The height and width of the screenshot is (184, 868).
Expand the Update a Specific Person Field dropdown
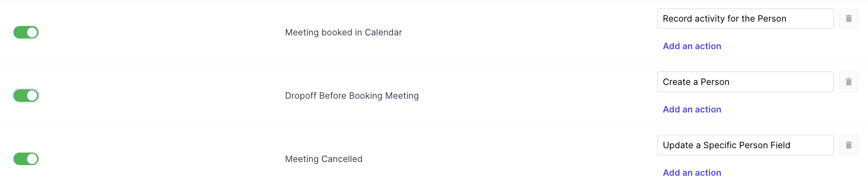(745, 145)
